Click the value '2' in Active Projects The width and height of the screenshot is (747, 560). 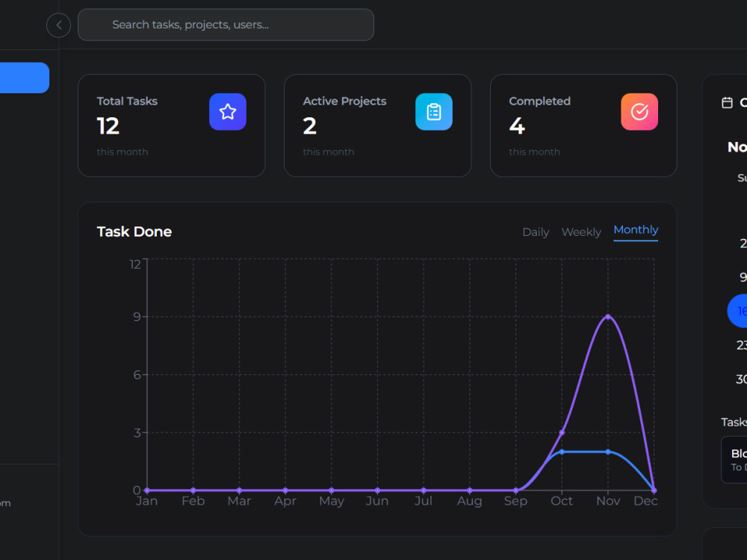tap(310, 126)
